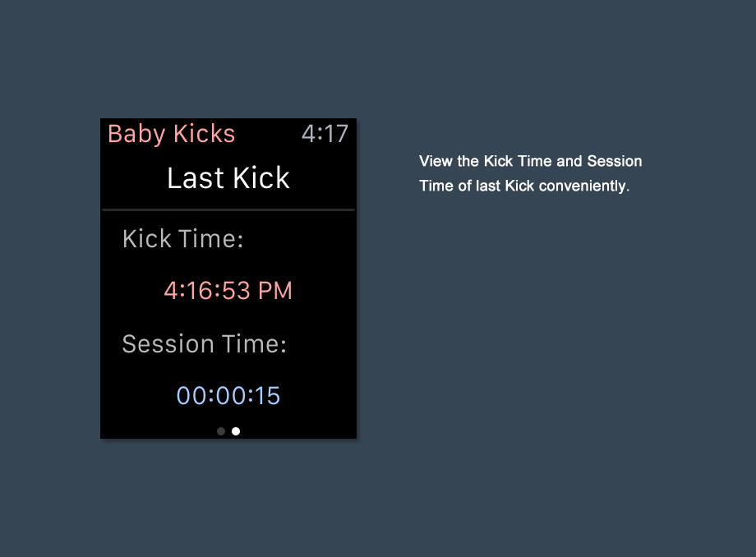Click the word "Kicks" in pink title
756x557 pixels.
tap(204, 134)
